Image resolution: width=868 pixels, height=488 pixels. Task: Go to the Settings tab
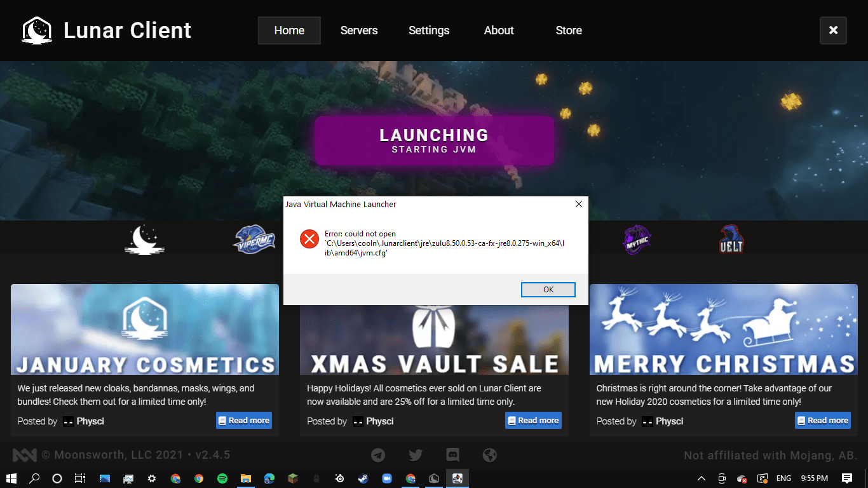coord(429,30)
